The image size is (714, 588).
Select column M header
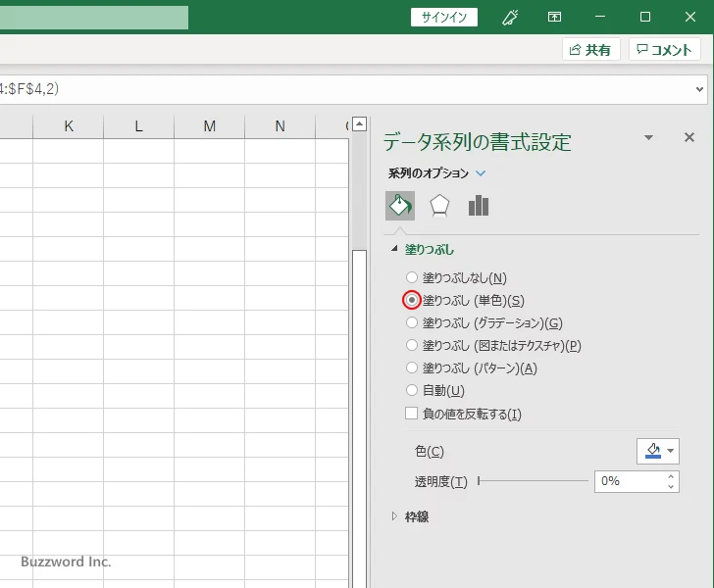tap(210, 126)
